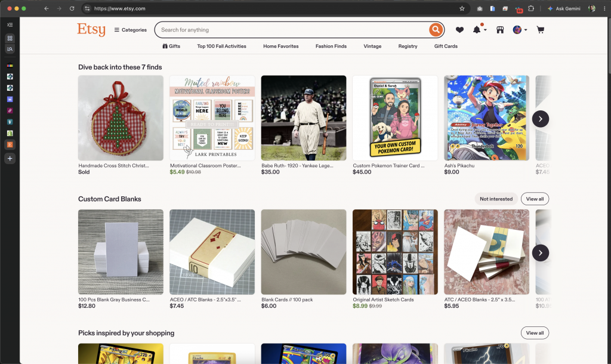Open the Extensions puzzle-piece icon
This screenshot has width=611, height=364.
coord(530,8)
